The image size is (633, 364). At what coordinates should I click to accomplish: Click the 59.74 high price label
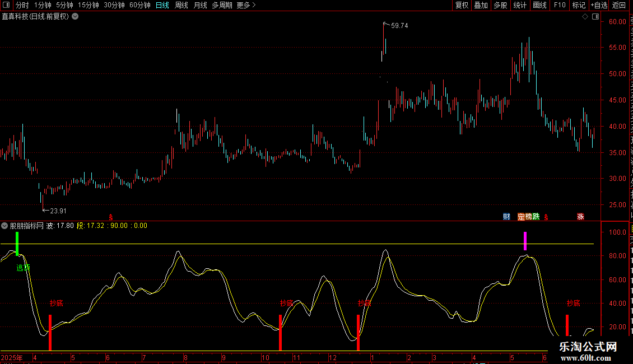tap(399, 25)
